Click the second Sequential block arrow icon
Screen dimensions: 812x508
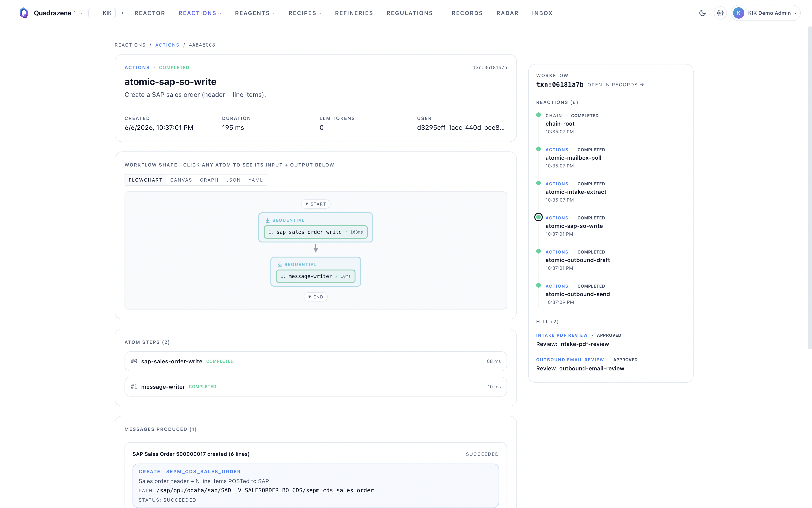(280, 265)
